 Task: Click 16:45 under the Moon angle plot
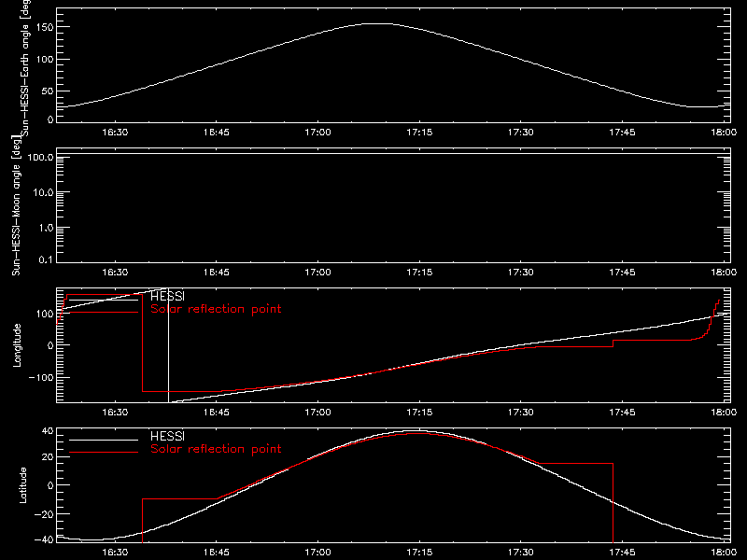(217, 272)
